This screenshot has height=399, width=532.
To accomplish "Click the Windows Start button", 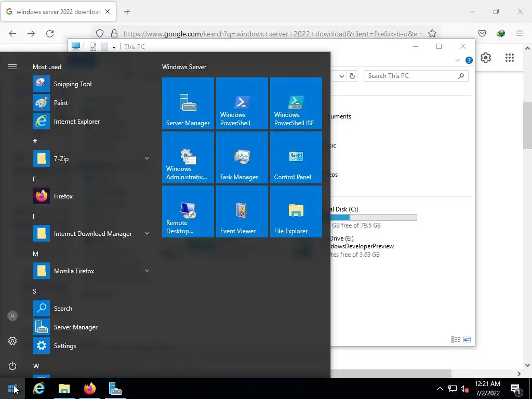I will pyautogui.click(x=12, y=389).
